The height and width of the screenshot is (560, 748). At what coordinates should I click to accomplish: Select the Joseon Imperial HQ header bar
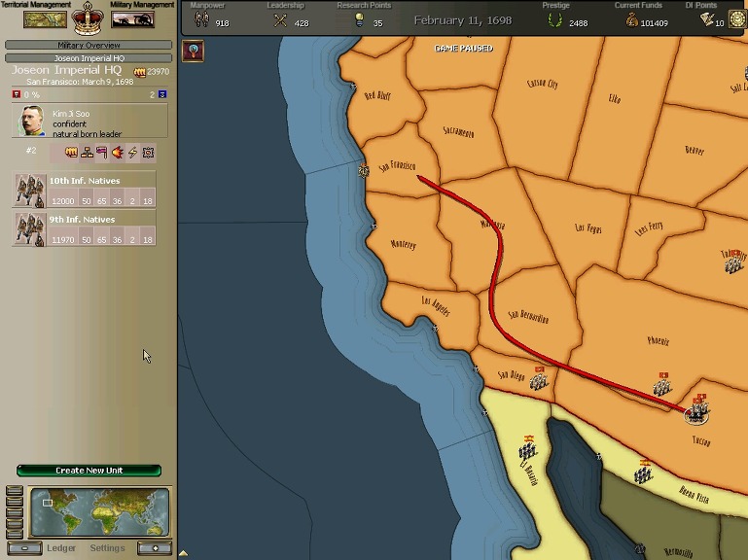click(89, 58)
